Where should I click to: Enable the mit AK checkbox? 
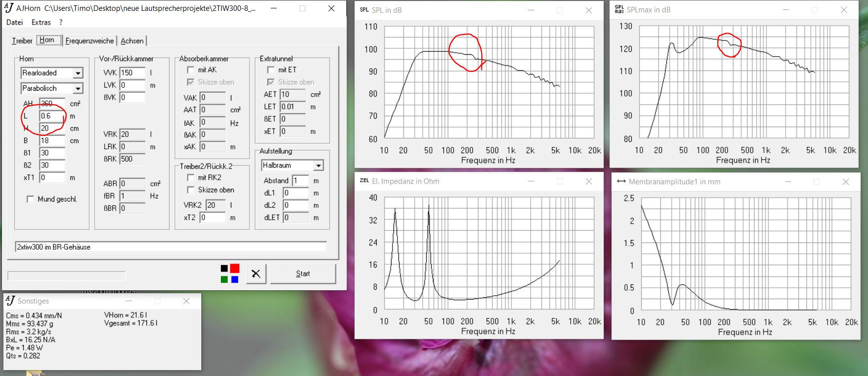(191, 70)
